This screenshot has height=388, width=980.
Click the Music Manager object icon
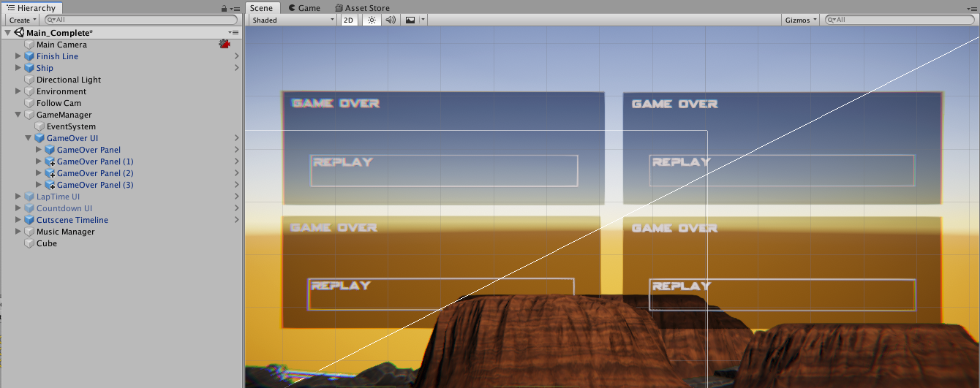coord(29,232)
